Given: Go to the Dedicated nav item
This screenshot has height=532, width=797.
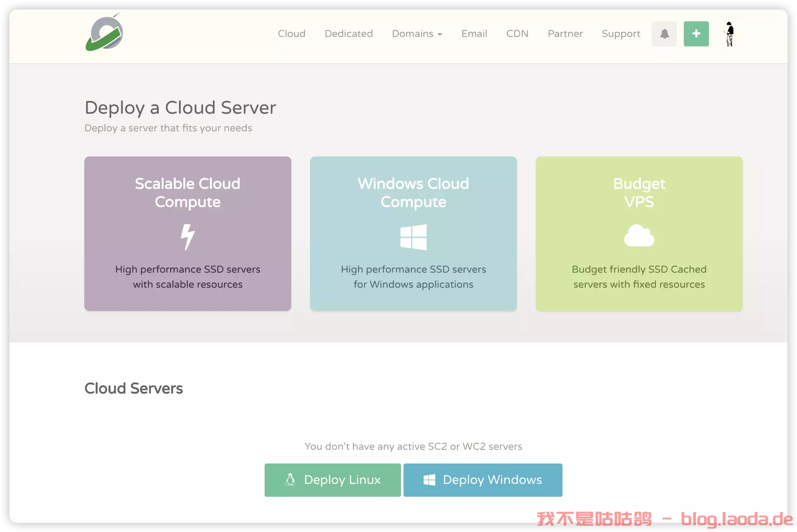Looking at the screenshot, I should coord(348,34).
